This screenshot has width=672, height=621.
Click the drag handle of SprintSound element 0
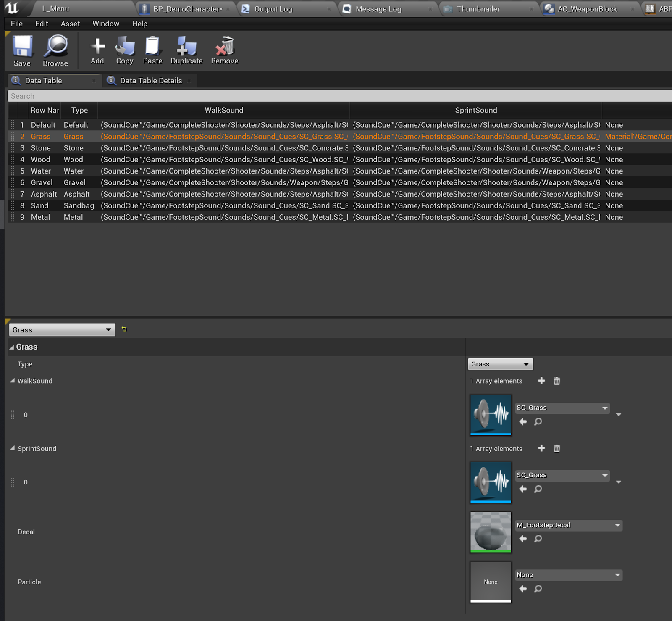[x=13, y=482]
